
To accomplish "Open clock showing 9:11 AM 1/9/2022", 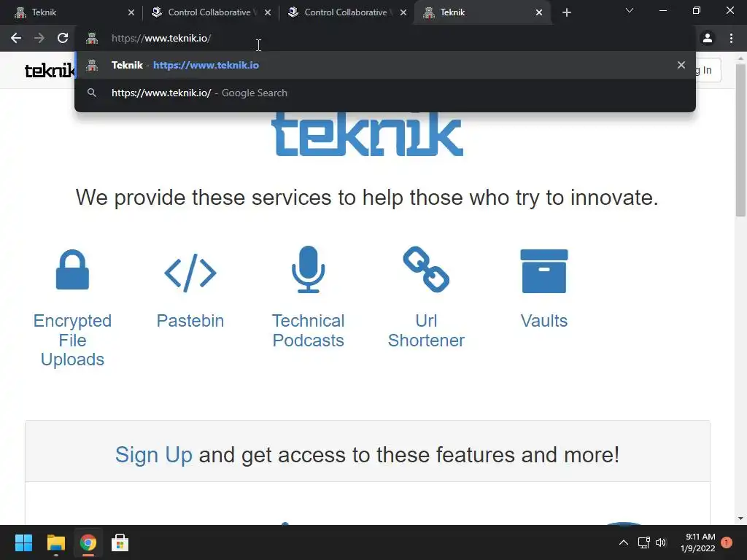I will point(698,542).
